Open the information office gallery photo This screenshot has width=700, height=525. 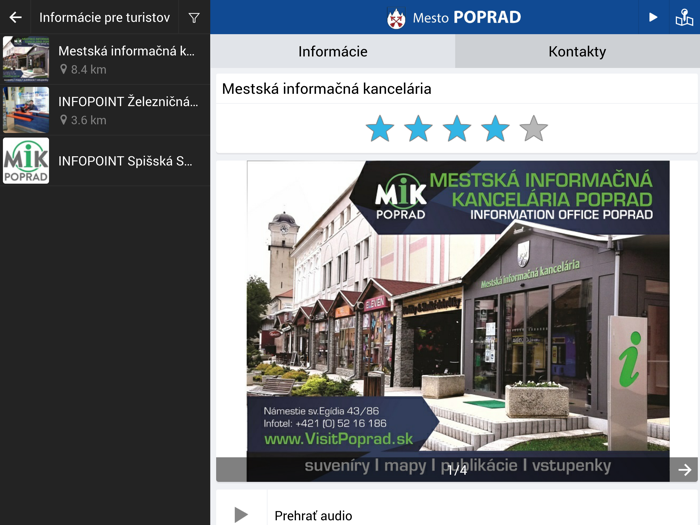[x=458, y=321]
